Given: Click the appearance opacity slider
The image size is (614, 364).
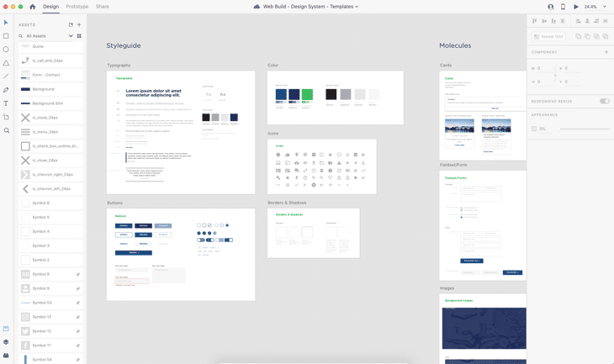Looking at the screenshot, I should click(x=580, y=129).
